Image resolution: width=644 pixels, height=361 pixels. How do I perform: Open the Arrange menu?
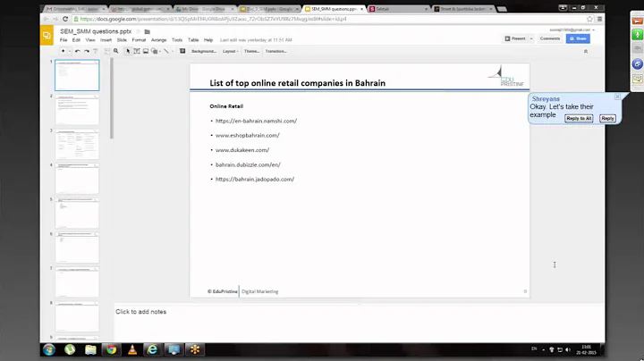(x=158, y=40)
